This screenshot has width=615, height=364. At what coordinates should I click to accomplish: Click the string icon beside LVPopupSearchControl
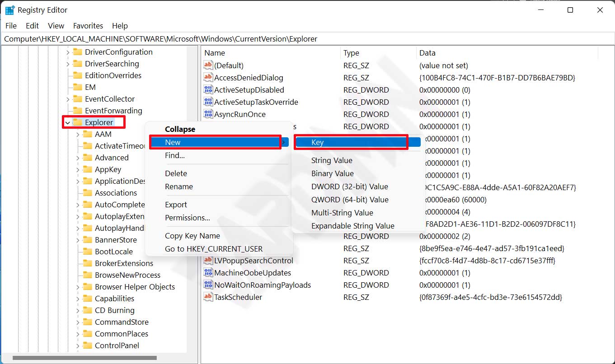208,261
